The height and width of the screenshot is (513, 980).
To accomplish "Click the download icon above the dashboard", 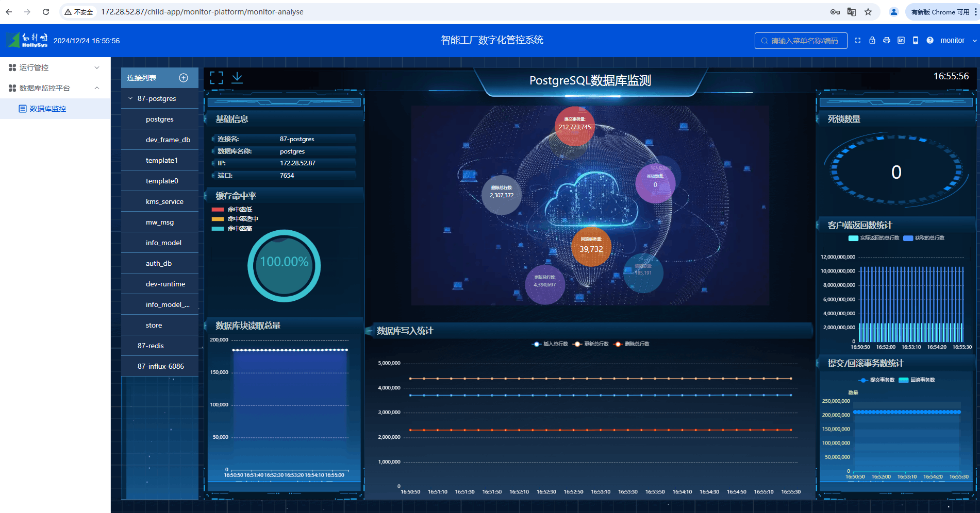I will 237,78.
